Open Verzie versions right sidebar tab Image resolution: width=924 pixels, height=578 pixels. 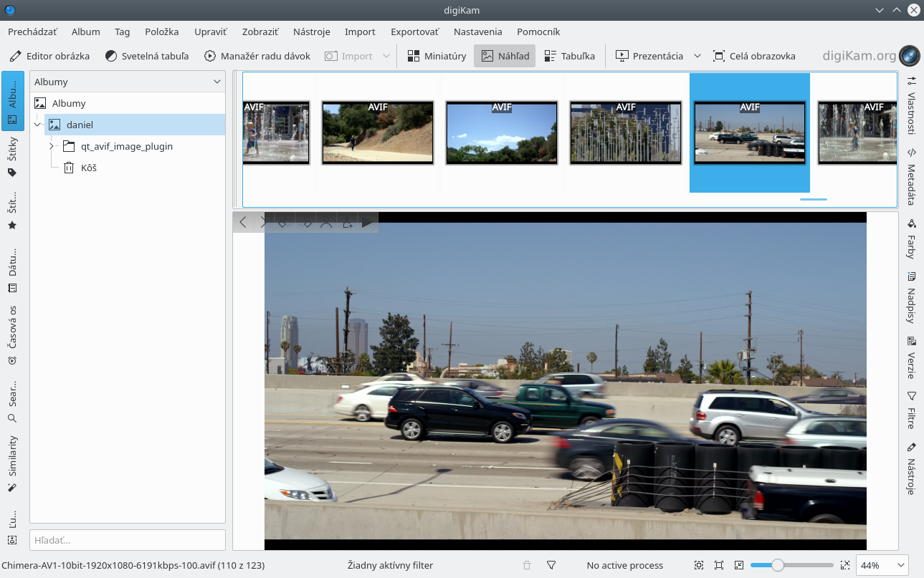[x=912, y=357]
